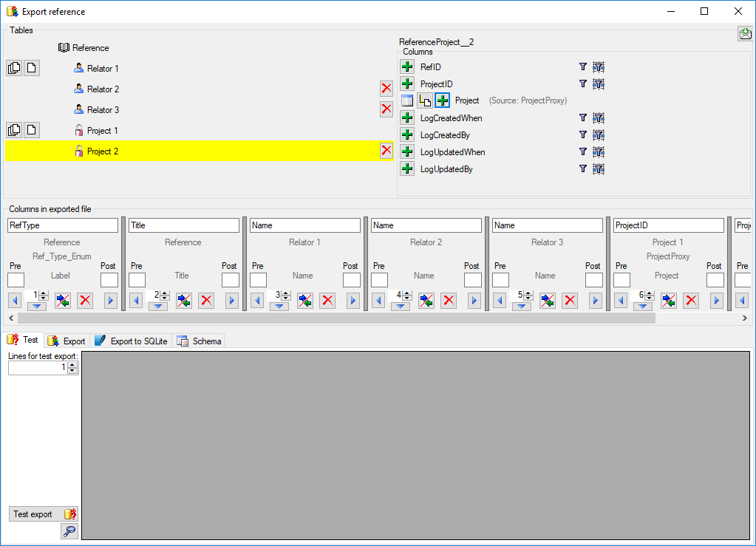Add LogCreatedBy column with green plus

coord(407,134)
